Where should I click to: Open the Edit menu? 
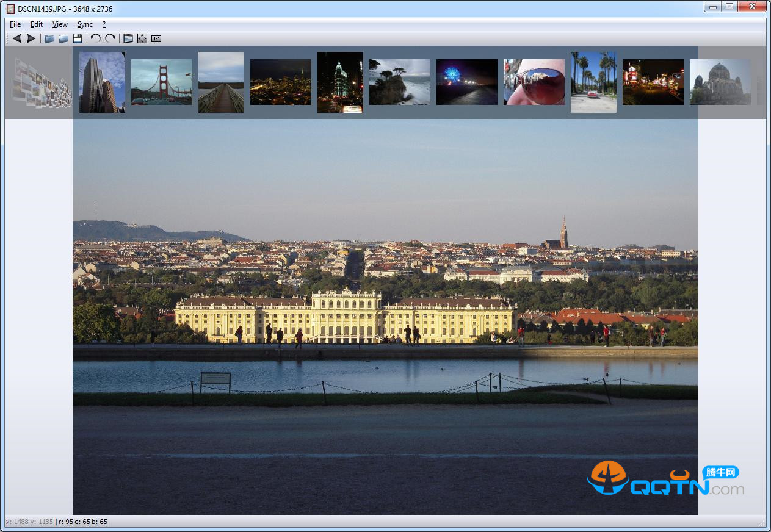37,24
